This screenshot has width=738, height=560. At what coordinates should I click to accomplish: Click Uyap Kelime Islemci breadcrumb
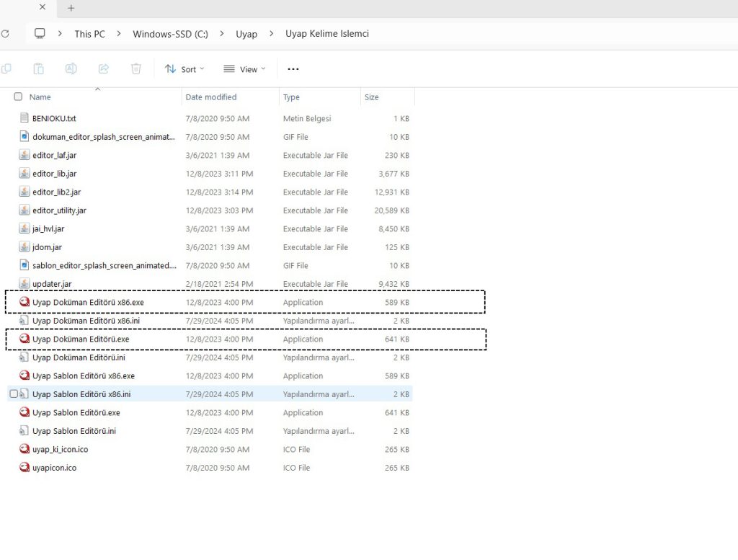pos(327,34)
